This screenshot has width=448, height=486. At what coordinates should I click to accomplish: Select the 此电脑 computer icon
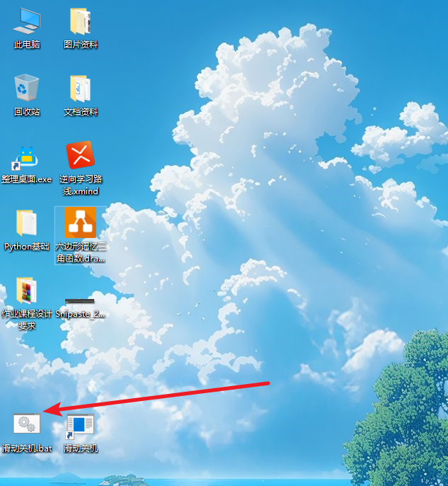click(x=27, y=21)
